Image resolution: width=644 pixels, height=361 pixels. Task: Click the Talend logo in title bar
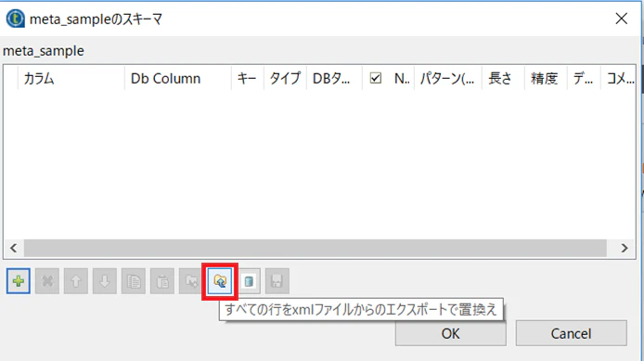(x=15, y=19)
